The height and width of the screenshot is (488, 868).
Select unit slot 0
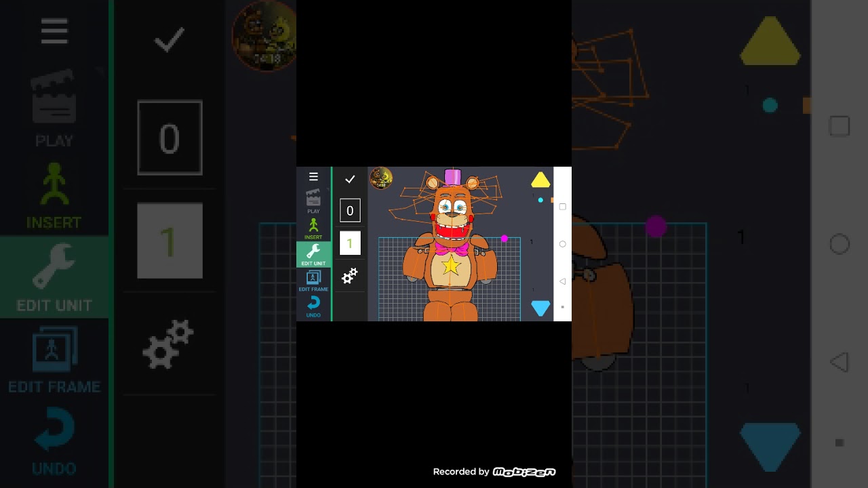[350, 210]
